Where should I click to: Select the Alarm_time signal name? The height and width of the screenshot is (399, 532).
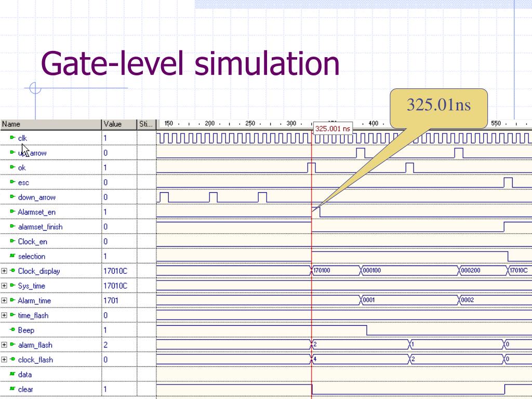(x=34, y=301)
